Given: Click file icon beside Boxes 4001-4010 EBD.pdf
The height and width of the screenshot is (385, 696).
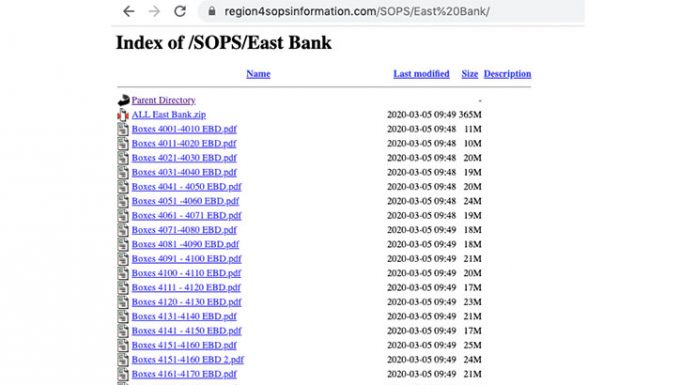Looking at the screenshot, I should (x=123, y=129).
